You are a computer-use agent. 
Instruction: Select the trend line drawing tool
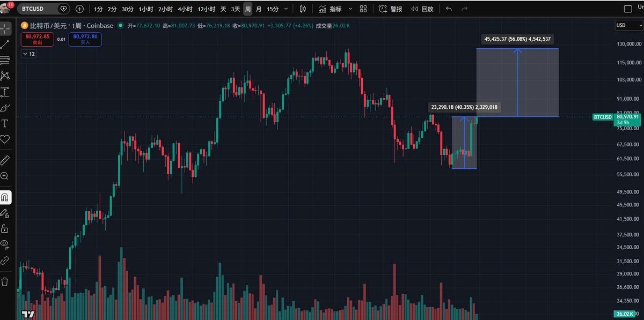(x=5, y=44)
